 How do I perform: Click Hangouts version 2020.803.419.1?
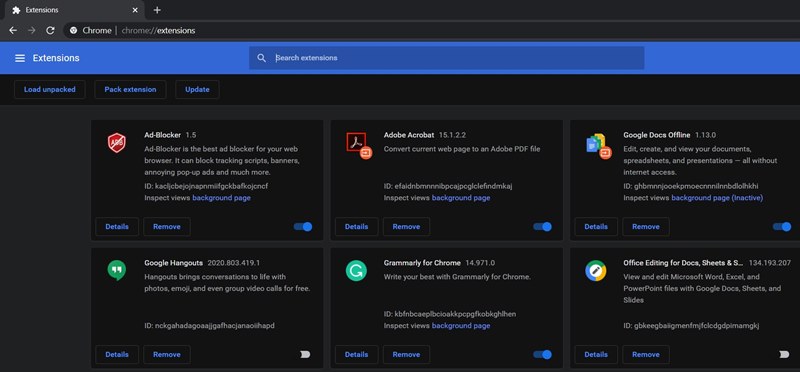pos(234,263)
